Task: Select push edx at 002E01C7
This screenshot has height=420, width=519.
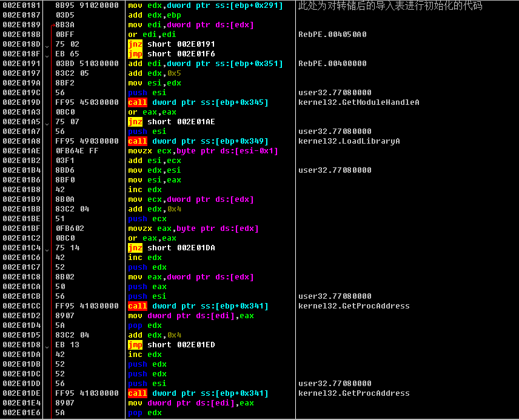Action: coord(147,267)
